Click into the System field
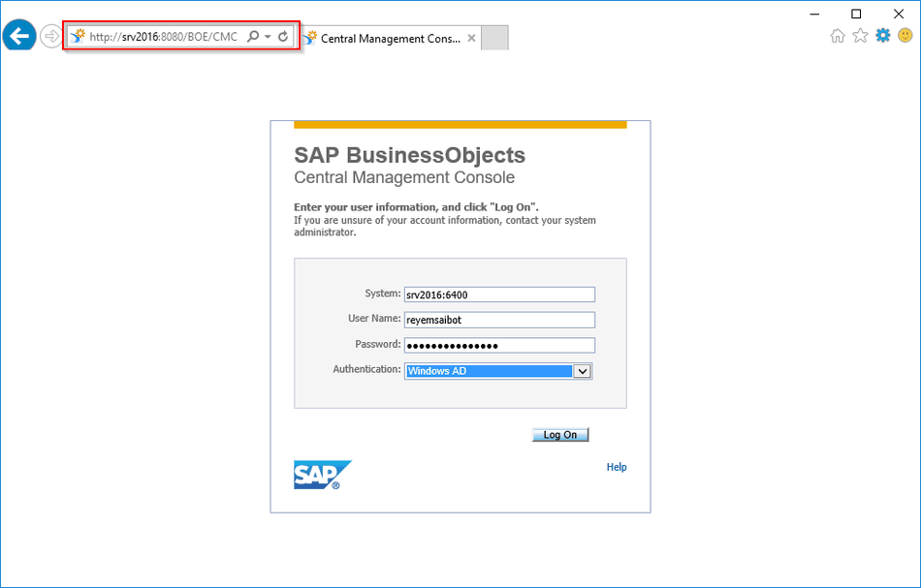 click(x=500, y=294)
